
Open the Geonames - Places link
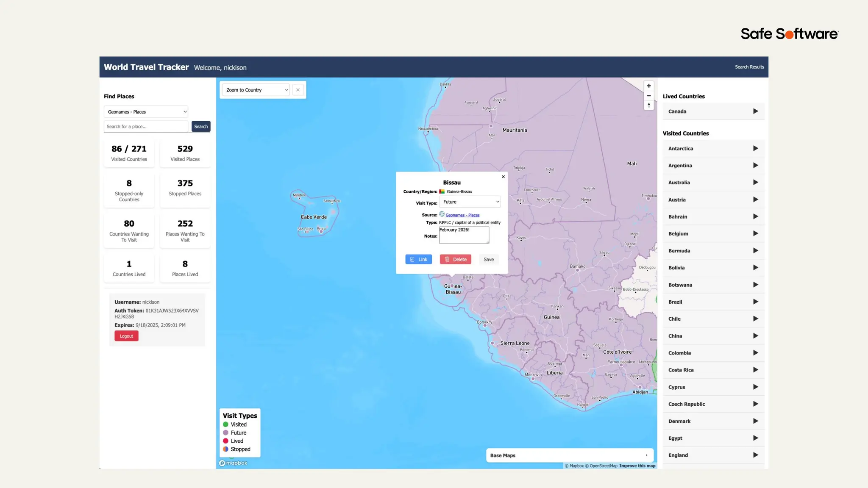coord(462,215)
